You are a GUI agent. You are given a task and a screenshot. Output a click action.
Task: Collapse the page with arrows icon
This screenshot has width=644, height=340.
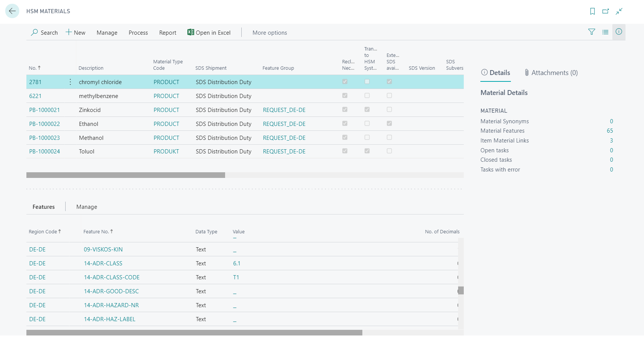pos(619,11)
